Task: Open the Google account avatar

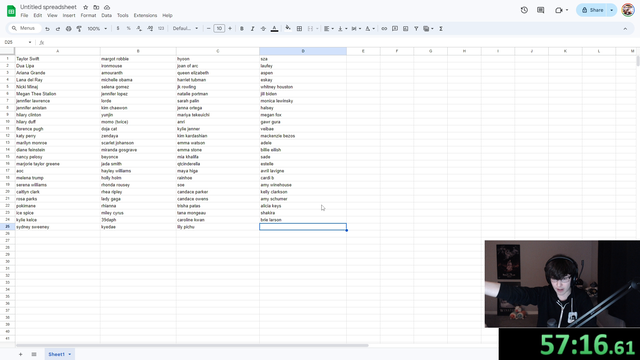Action: [x=628, y=10]
